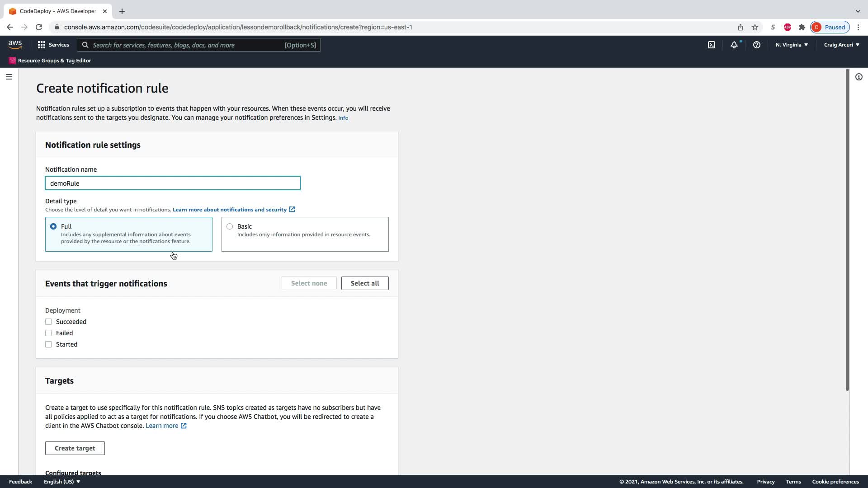868x488 pixels.
Task: Open the side navigation hamburger menu
Action: 9,77
